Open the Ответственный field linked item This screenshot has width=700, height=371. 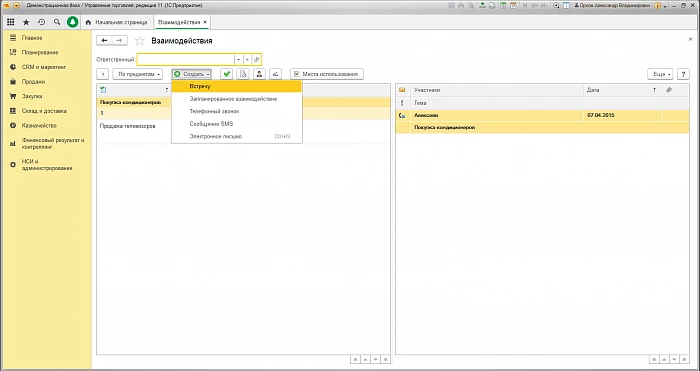point(256,59)
